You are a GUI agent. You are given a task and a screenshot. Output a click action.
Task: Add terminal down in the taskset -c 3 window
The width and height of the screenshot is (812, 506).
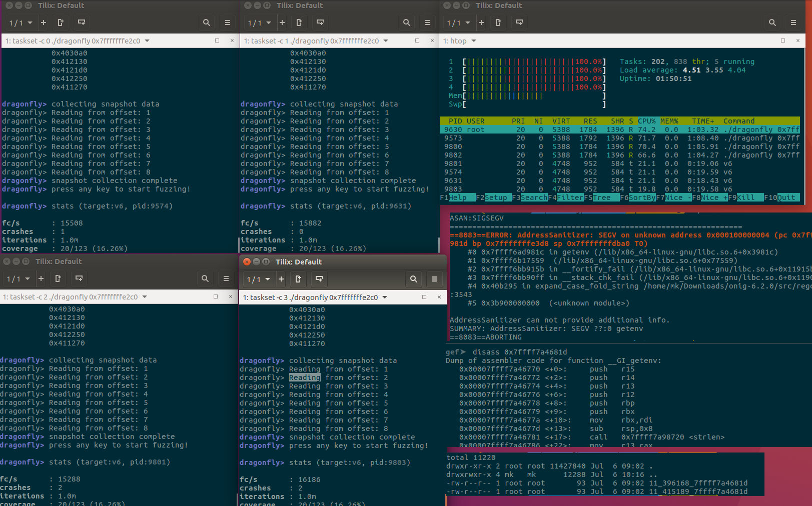coord(319,279)
